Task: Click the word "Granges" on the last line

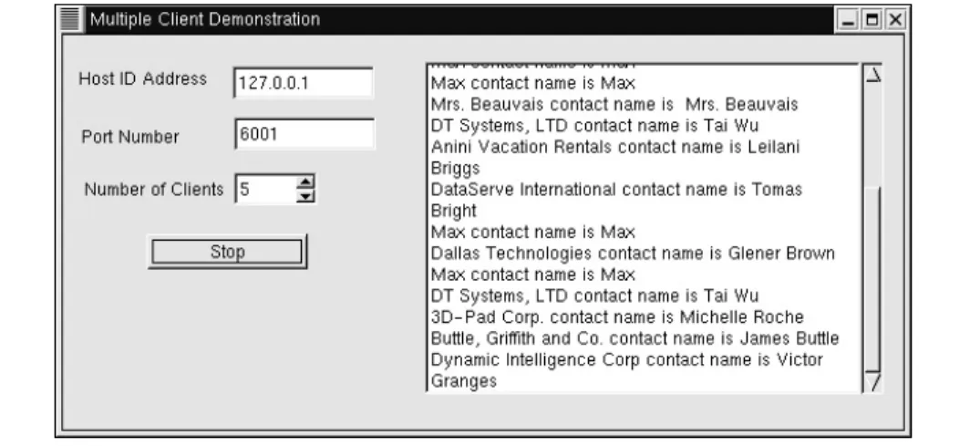Action: pyautogui.click(x=464, y=381)
